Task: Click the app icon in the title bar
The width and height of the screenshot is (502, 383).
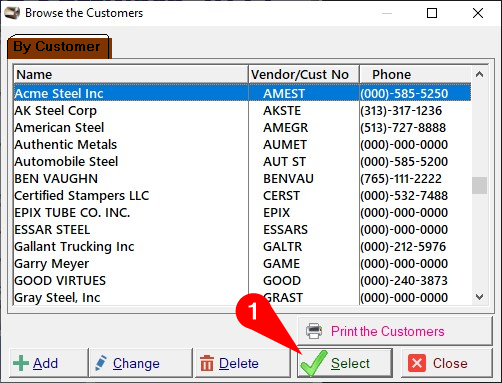Action: (x=12, y=13)
